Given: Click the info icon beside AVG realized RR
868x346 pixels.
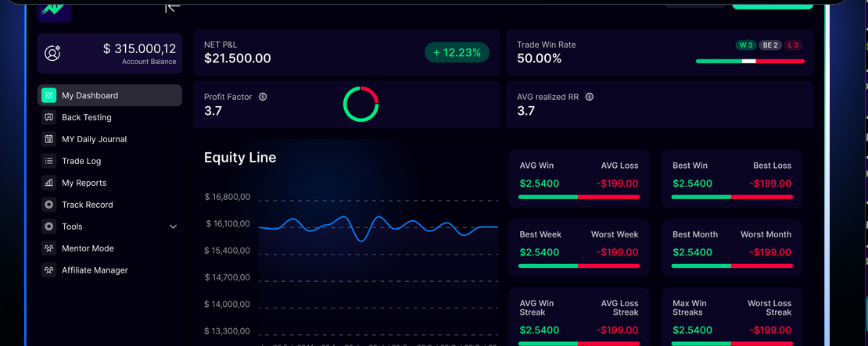Looking at the screenshot, I should point(590,97).
